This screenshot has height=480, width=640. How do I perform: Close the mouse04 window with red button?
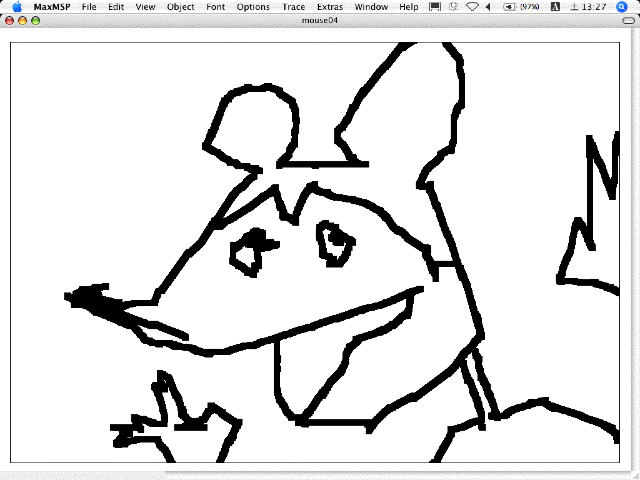(9, 20)
